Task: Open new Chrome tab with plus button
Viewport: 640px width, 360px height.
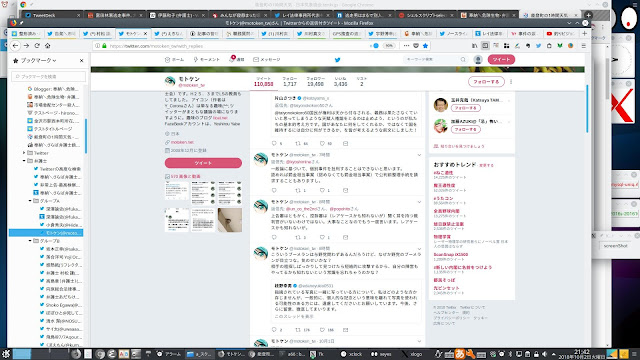Action: [x=588, y=15]
